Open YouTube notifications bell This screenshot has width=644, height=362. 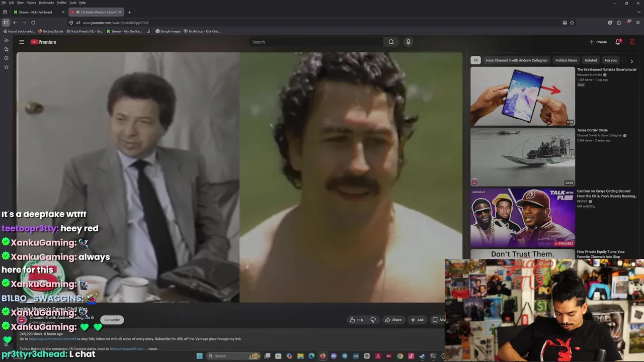(618, 42)
